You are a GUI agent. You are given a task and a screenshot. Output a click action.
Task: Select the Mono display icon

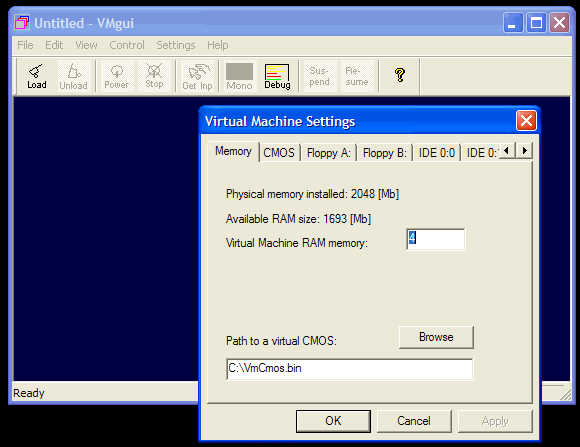(x=239, y=76)
